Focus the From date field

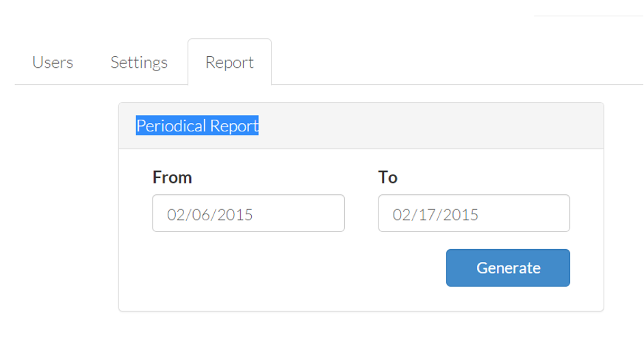click(x=248, y=214)
